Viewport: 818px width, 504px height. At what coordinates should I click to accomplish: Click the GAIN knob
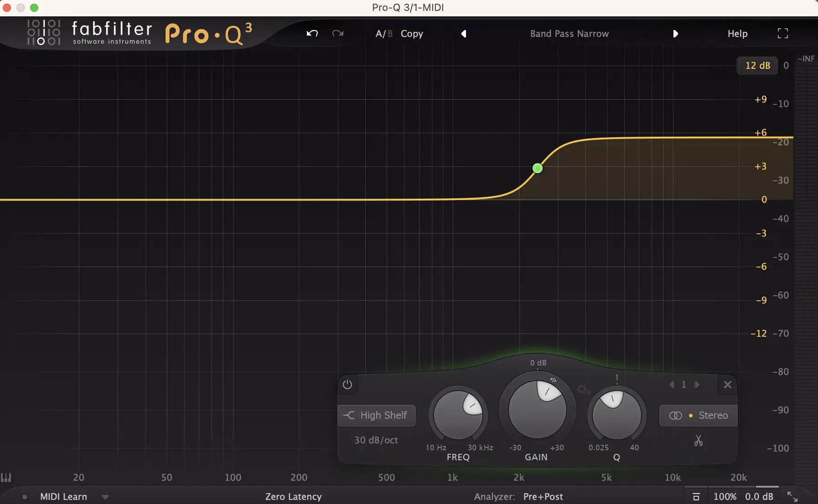[x=537, y=409]
